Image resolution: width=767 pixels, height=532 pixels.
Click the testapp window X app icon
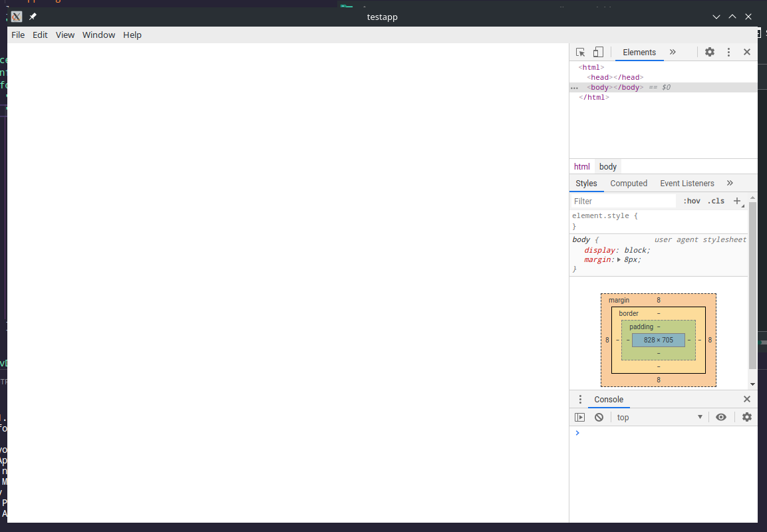tap(17, 17)
